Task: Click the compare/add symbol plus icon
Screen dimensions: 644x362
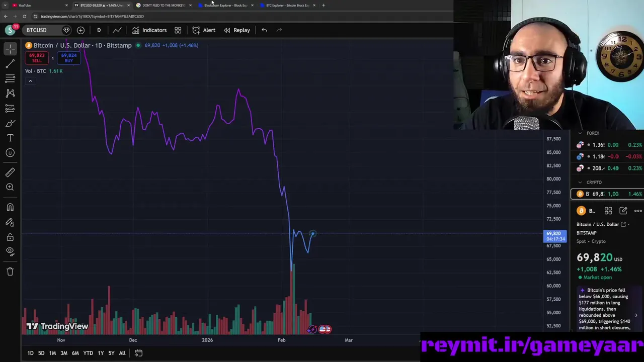Action: (x=80, y=30)
